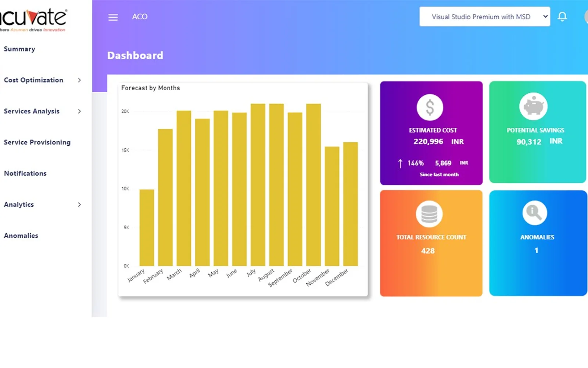
Task: Click the 220,996 estimated cost value
Action: 428,142
